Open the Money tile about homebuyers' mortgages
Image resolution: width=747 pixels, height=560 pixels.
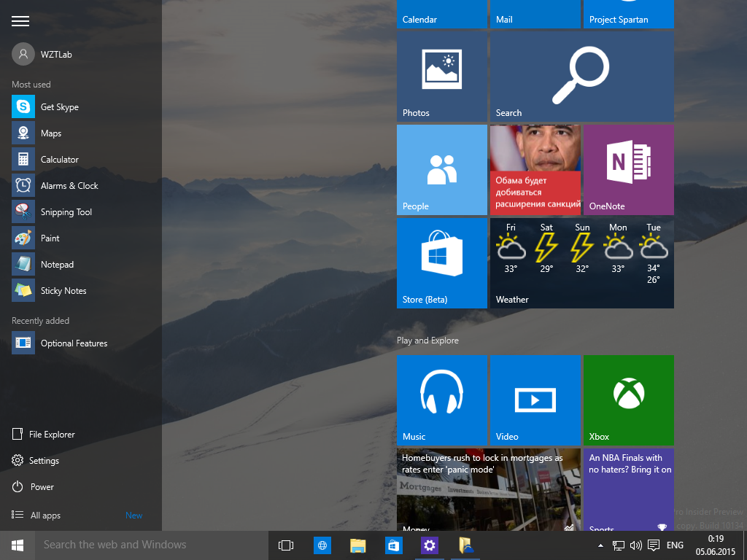[x=489, y=489]
